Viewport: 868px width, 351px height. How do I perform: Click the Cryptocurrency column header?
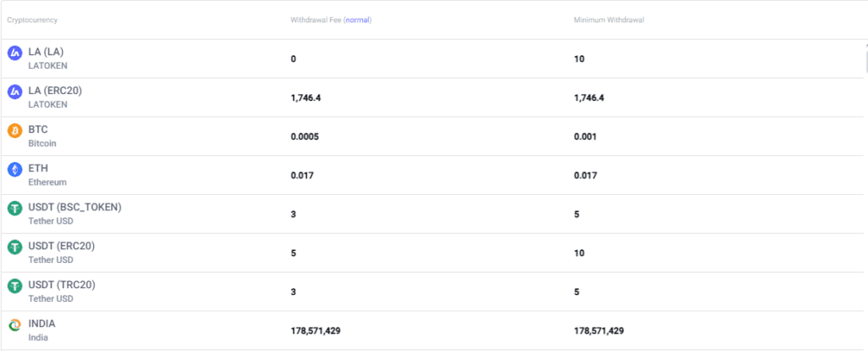coord(32,20)
